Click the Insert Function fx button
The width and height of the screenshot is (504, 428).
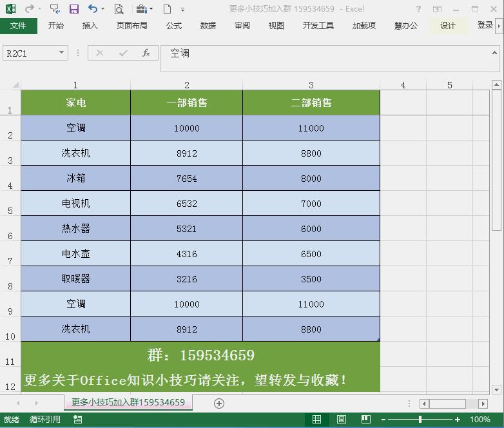click(146, 53)
